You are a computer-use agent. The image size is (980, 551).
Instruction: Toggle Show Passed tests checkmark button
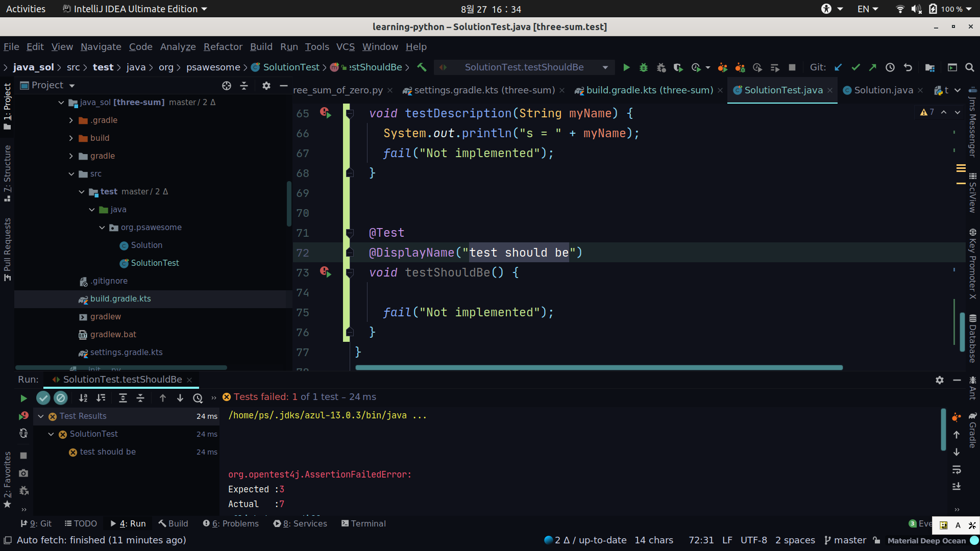[43, 398]
